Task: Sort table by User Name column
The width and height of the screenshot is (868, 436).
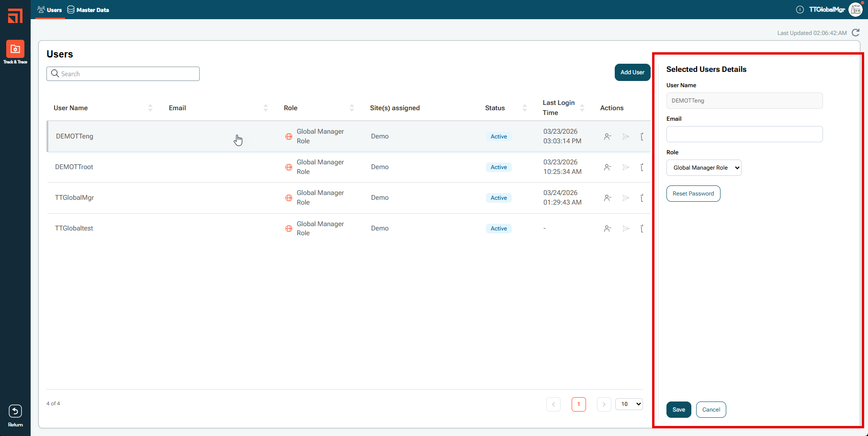Action: (150, 108)
